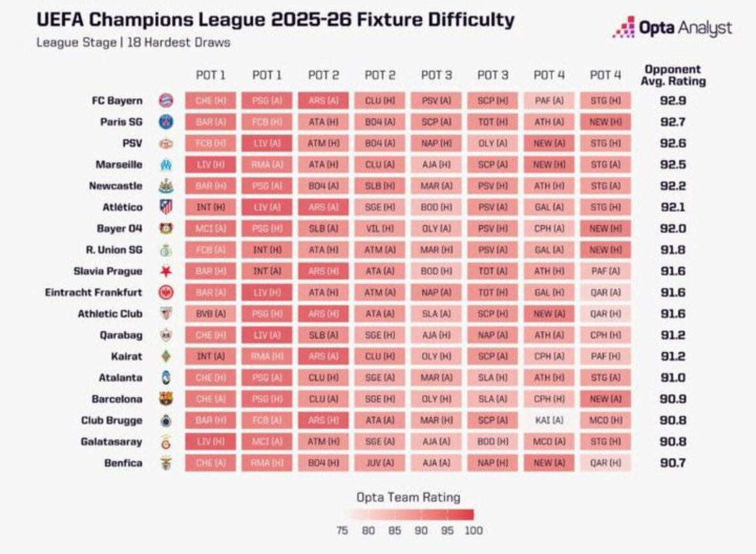Click the Opta Analyst logo
Image resolution: width=756 pixels, height=554 pixels.
coord(672,28)
